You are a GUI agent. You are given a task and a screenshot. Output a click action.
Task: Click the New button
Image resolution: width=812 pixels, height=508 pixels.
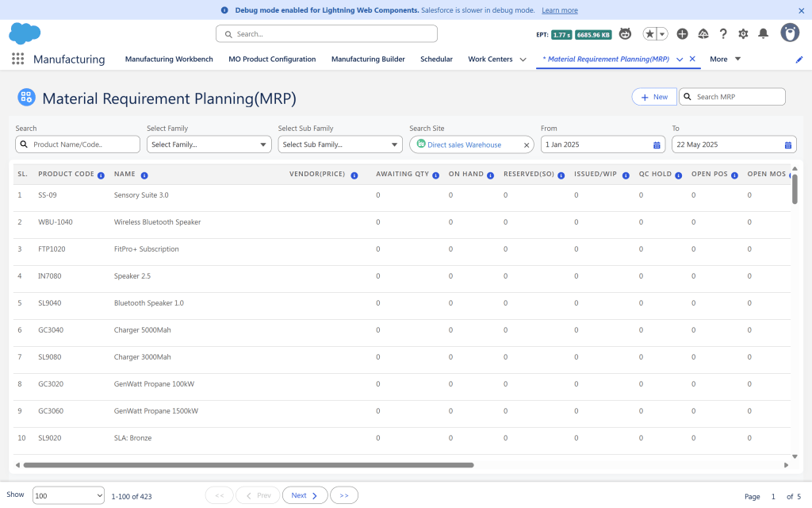pyautogui.click(x=654, y=97)
